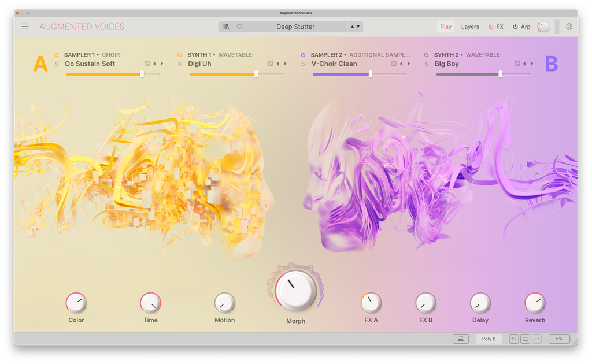Open Digi Uh wavetable selector
The height and width of the screenshot is (364, 592).
tap(199, 64)
